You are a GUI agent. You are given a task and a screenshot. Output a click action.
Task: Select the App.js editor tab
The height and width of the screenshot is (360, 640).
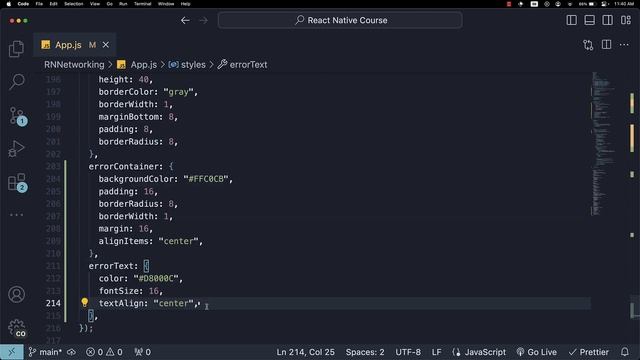click(75, 44)
